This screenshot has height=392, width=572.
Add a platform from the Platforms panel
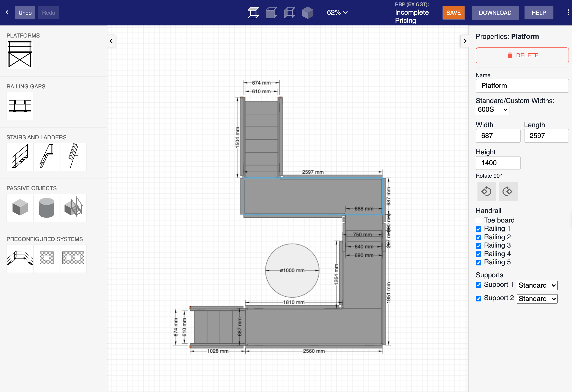tap(20, 54)
